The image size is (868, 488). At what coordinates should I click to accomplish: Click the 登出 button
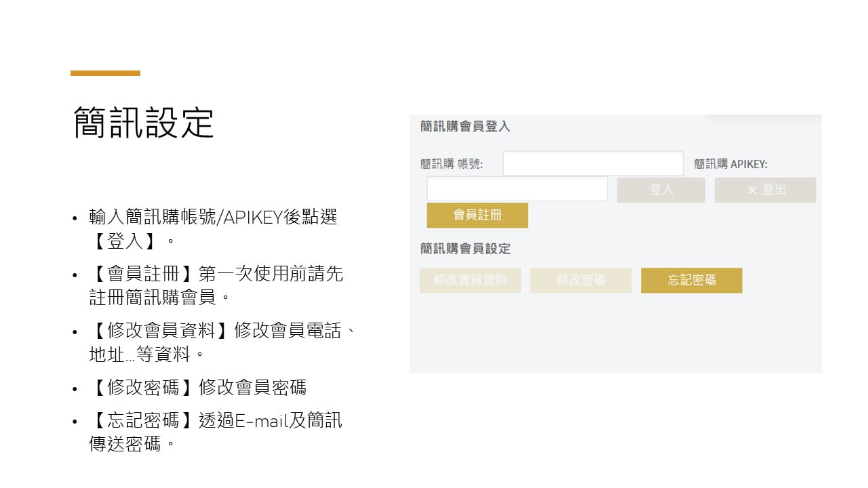pos(765,190)
